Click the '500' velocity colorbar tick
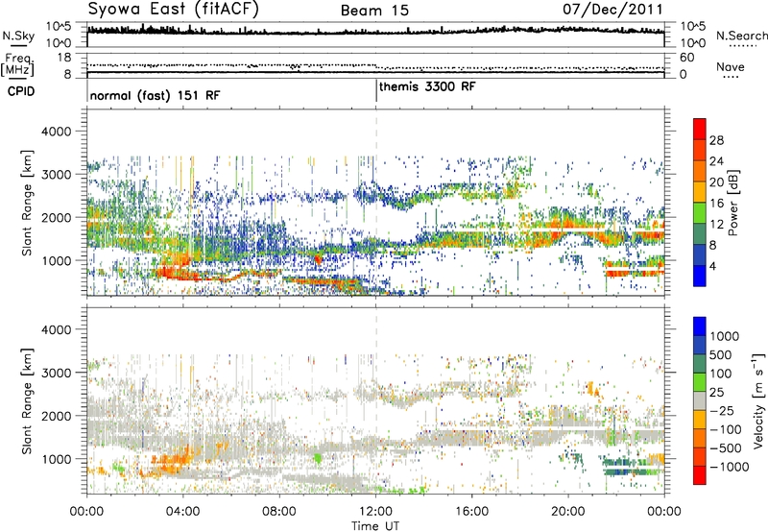 [x=723, y=354]
